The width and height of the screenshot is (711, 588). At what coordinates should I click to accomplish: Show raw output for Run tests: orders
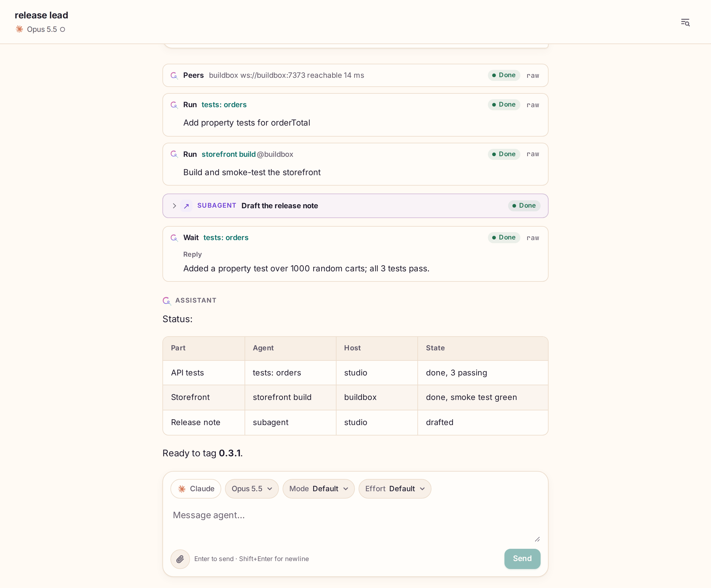click(x=533, y=105)
